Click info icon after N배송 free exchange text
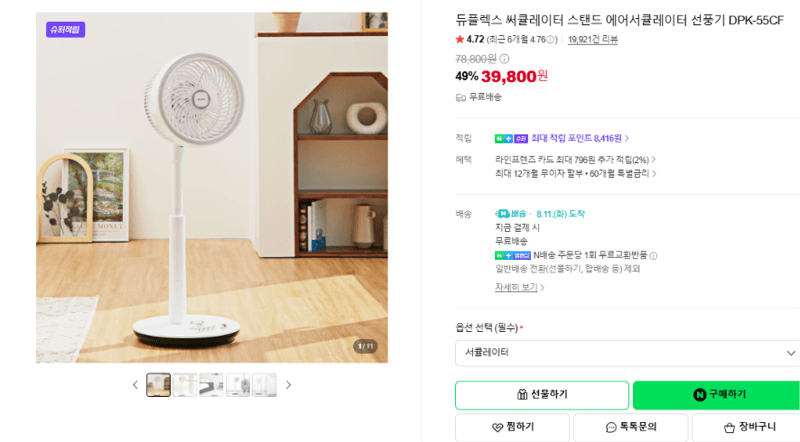This screenshot has height=442, width=800. click(x=654, y=256)
